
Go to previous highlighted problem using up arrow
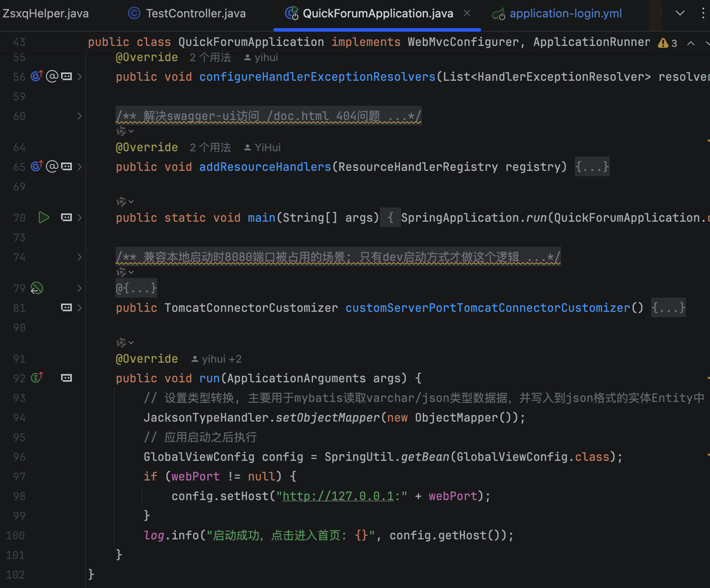691,43
